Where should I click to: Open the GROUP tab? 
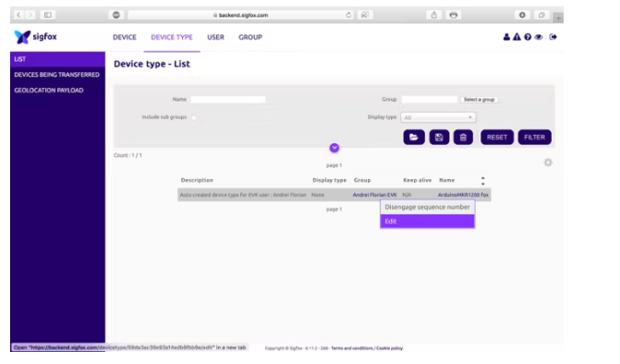(x=250, y=37)
